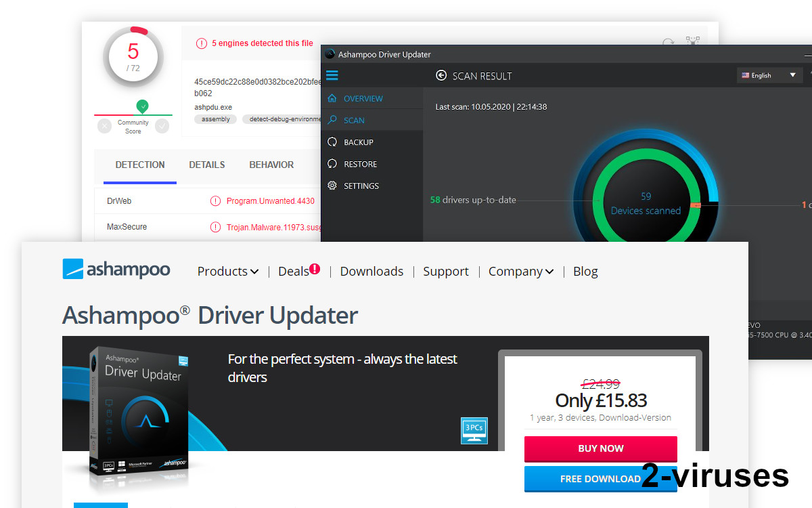
Task: Click the green check badge above Community Score
Action: click(x=142, y=106)
